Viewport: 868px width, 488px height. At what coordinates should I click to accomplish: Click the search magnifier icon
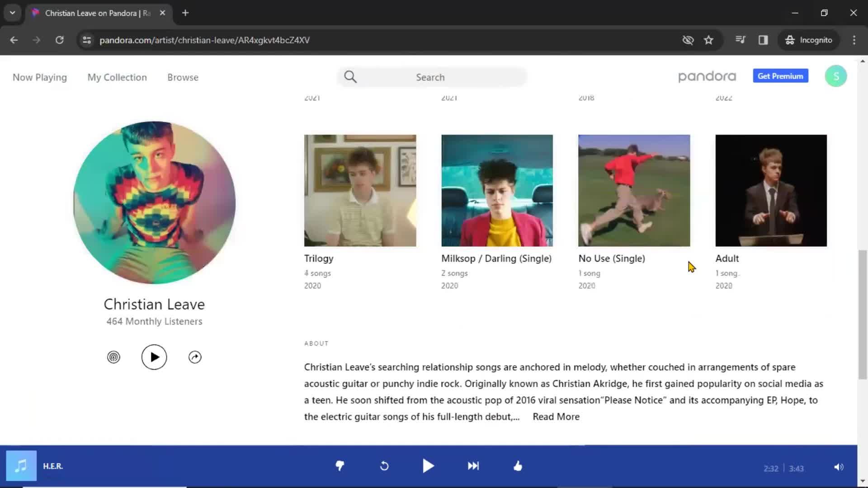coord(350,77)
